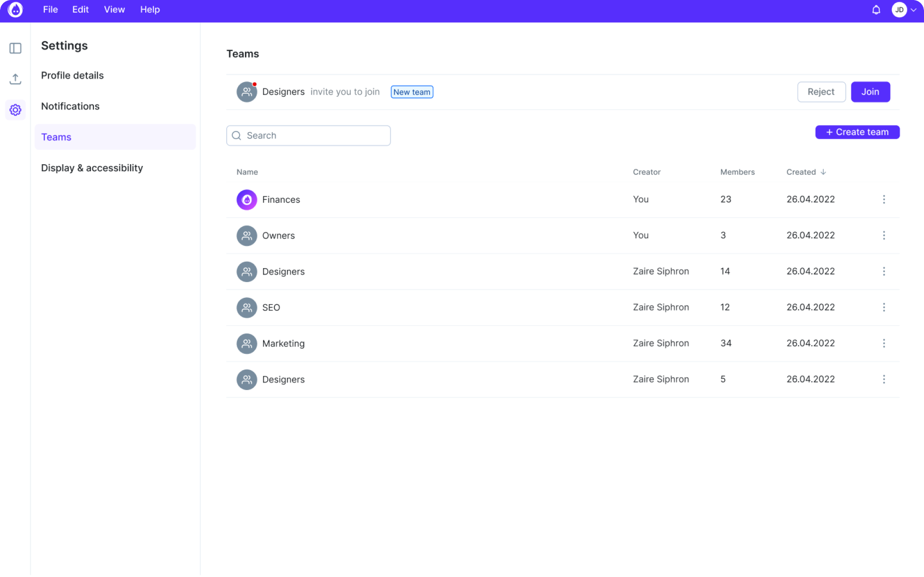Toggle the Created column sort arrow

point(824,172)
